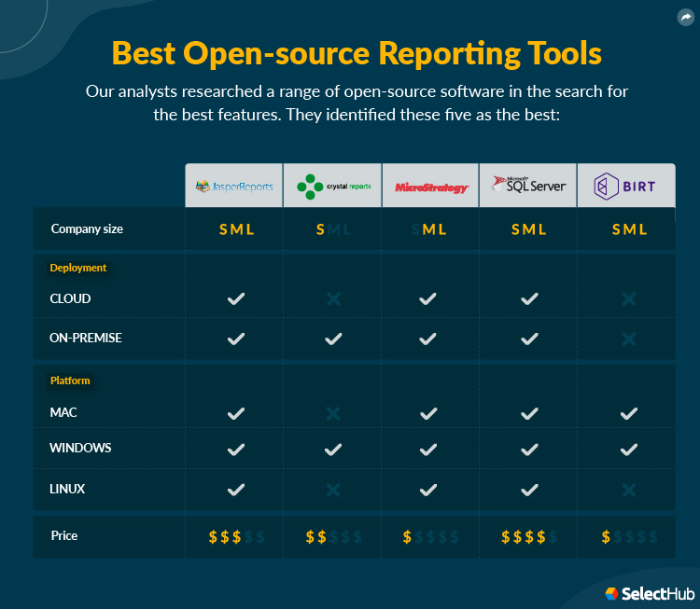Click the WINDOWS row label
Viewport: 700px width, 609px height.
coord(80,448)
